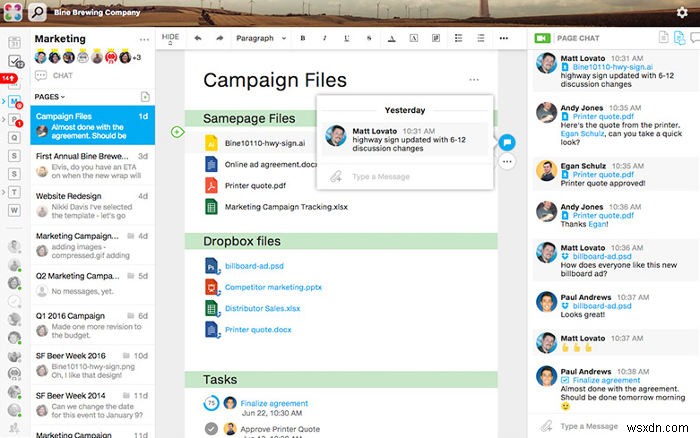
Task: Open Printer quote.docx Dropbox link
Action: (258, 330)
